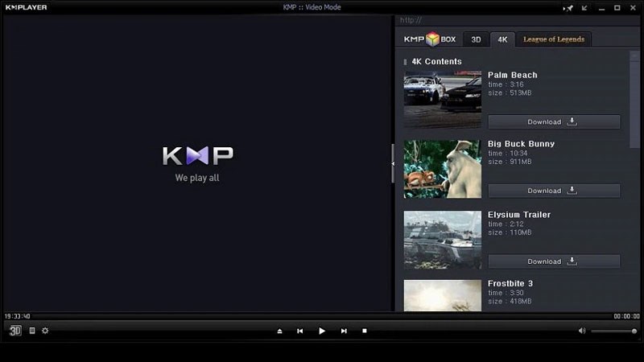
Task: Click the http:// address field
Action: 518,20
